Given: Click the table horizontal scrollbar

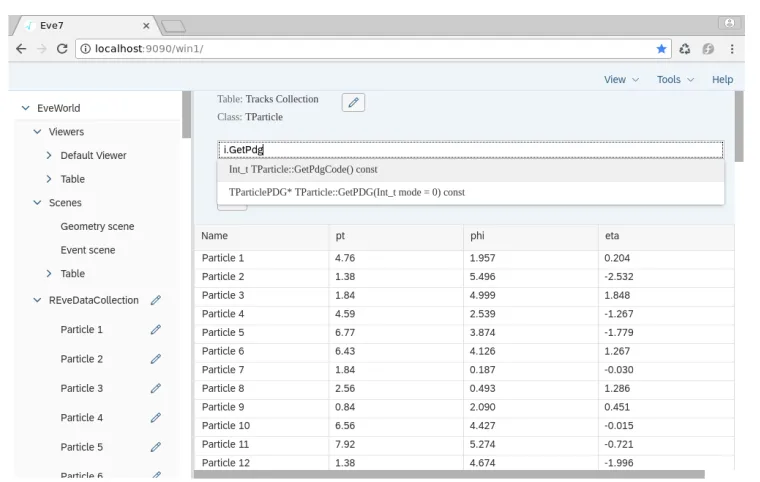Looking at the screenshot, I should 449,474.
